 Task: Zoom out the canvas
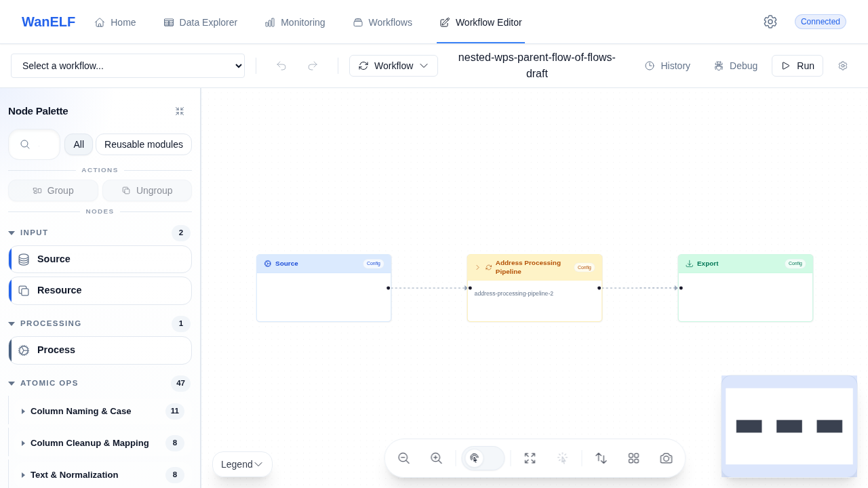tap(403, 458)
